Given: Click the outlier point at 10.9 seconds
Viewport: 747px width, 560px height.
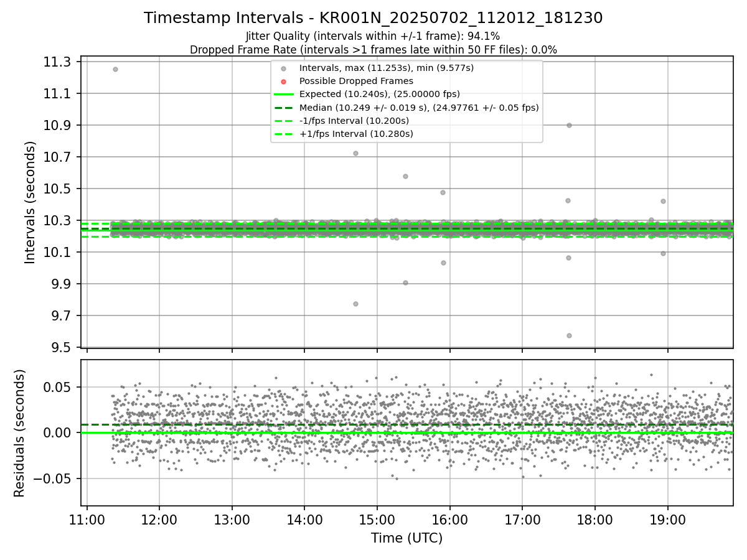Looking at the screenshot, I should coord(569,125).
